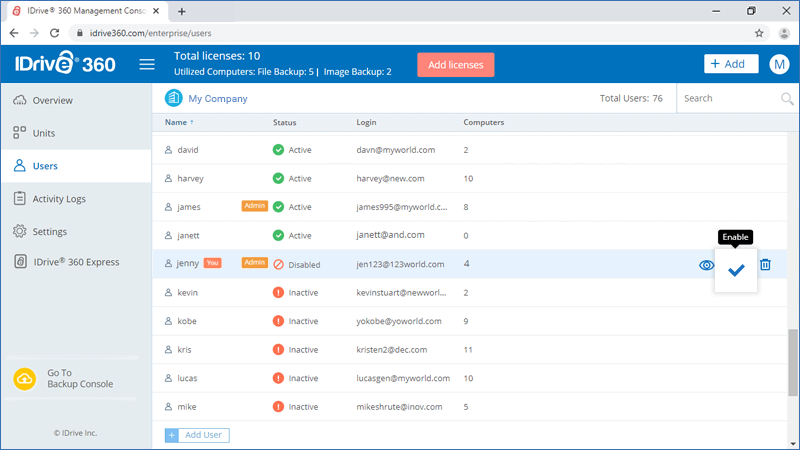This screenshot has height=450, width=800.
Task: Select the david user row name
Action: (x=188, y=150)
